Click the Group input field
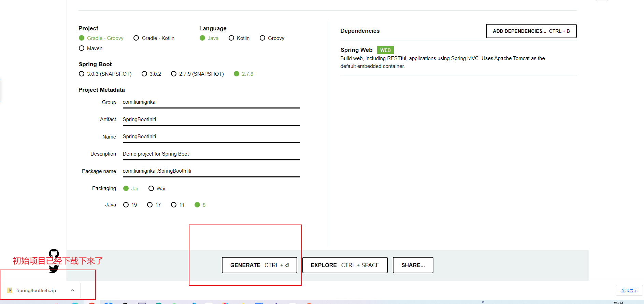 tap(211, 102)
